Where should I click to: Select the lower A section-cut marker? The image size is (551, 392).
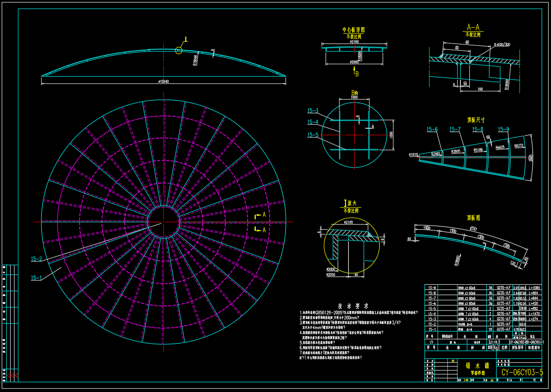[260, 230]
